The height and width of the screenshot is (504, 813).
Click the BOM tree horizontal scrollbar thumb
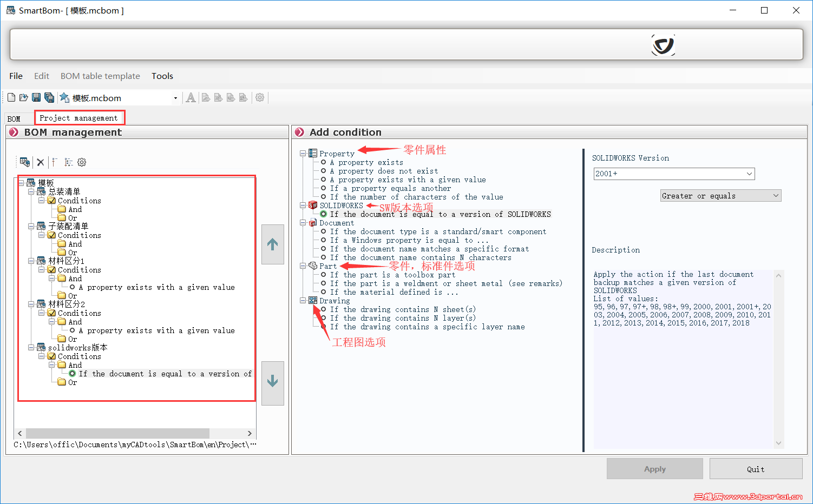pyautogui.click(x=117, y=433)
